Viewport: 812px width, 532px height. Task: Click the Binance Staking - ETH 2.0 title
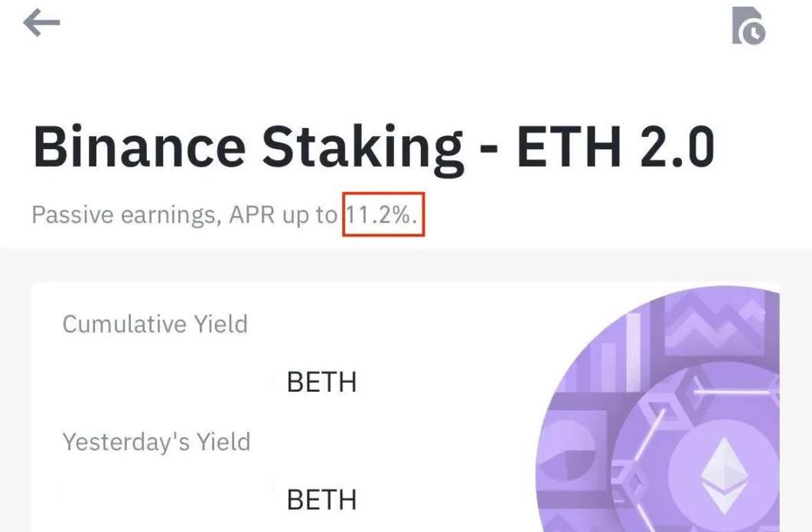coord(373,148)
